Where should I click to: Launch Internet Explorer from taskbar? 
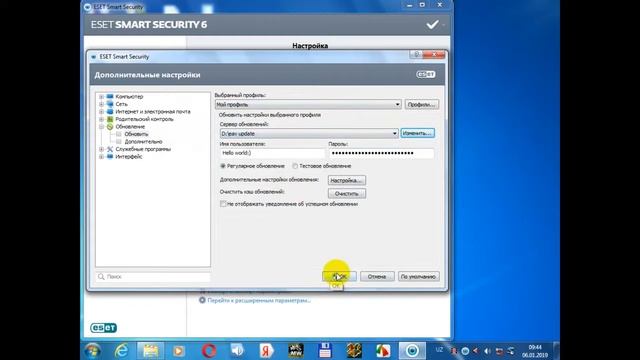tap(122, 351)
